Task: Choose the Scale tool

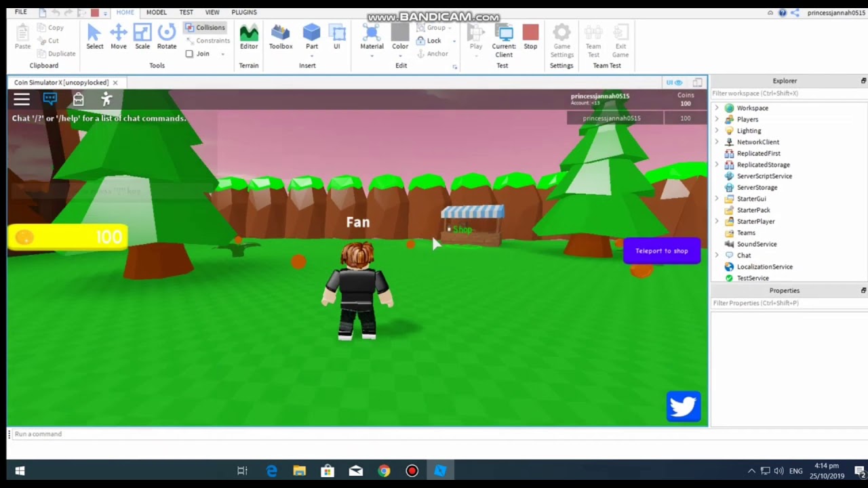Action: (142, 37)
